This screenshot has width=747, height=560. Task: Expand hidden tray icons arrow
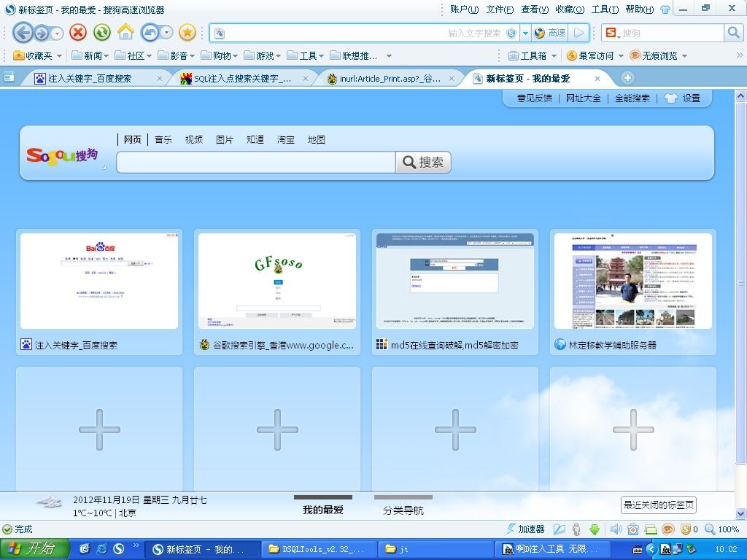pyautogui.click(x=652, y=549)
